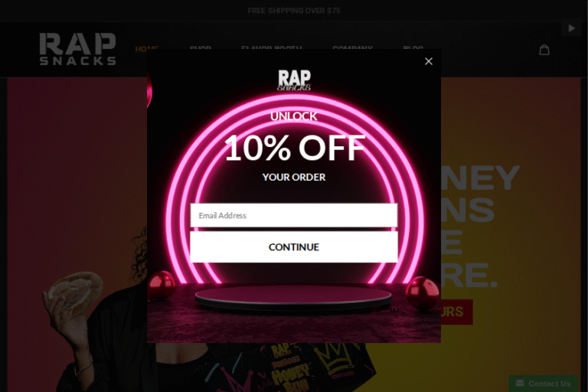
Task: Open the SHOP menu item
Action: (x=201, y=47)
